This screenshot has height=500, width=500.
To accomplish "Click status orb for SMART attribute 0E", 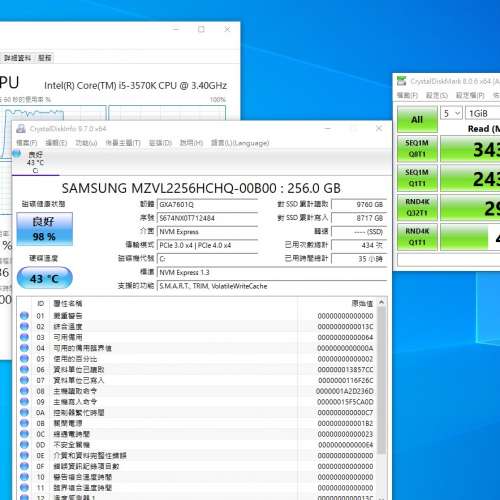I will 24,455.
